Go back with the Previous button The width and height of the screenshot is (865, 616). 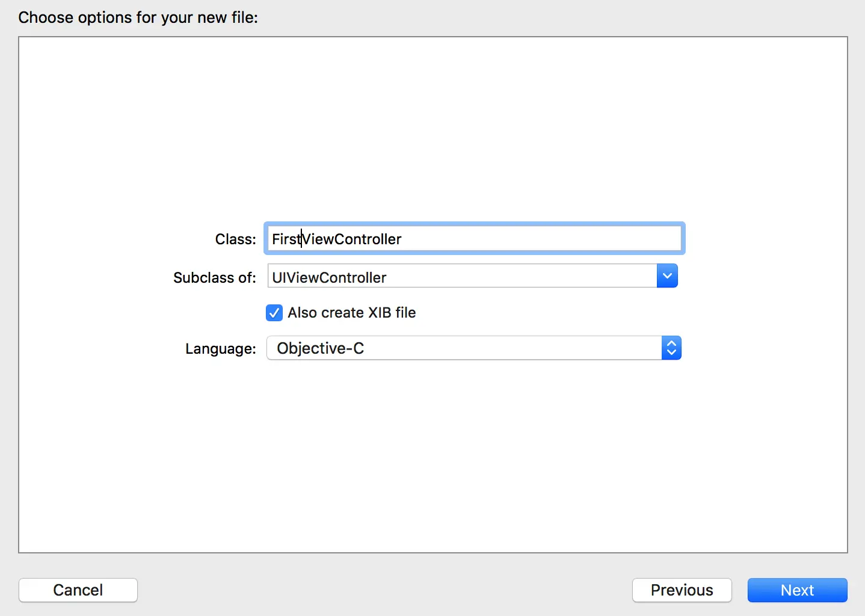tap(682, 590)
